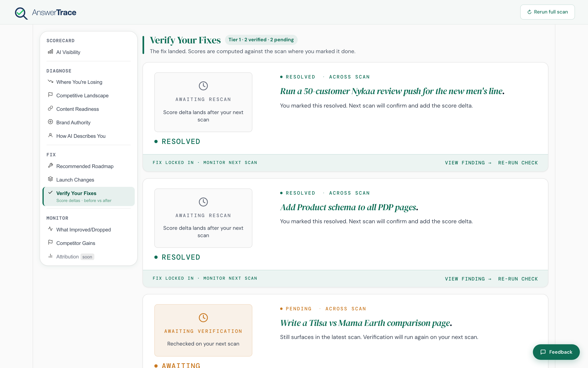
Task: Click the clock icon in the Nykaa review card
Action: point(203,86)
